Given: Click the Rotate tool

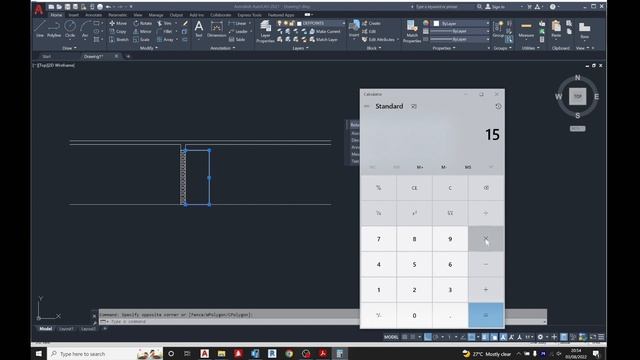Looking at the screenshot, I should (x=142, y=23).
